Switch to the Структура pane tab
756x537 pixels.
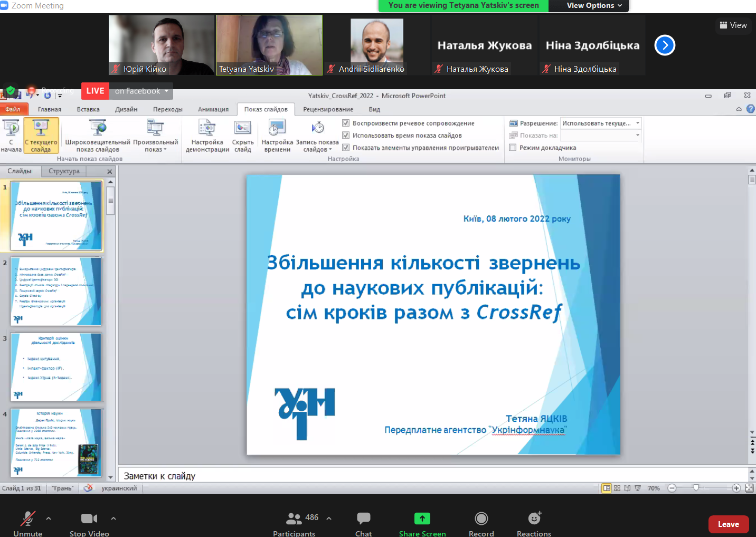point(64,171)
